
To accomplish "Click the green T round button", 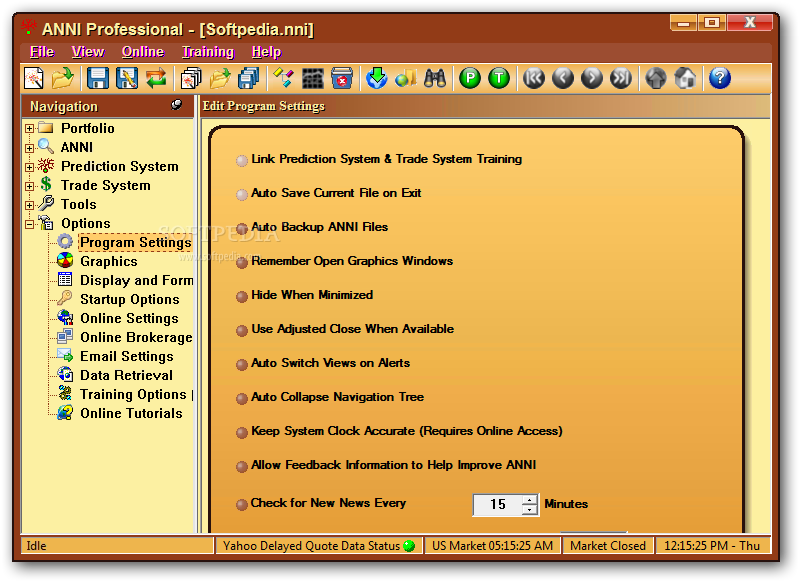I will click(x=499, y=79).
